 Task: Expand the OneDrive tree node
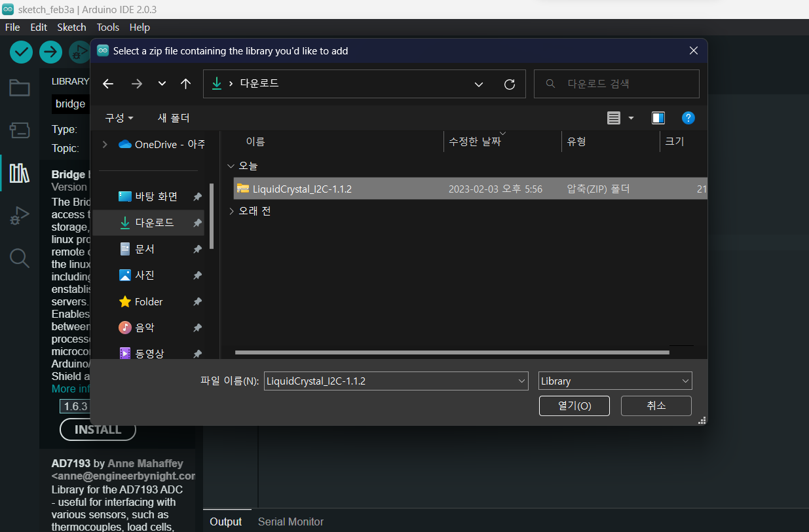[105, 144]
